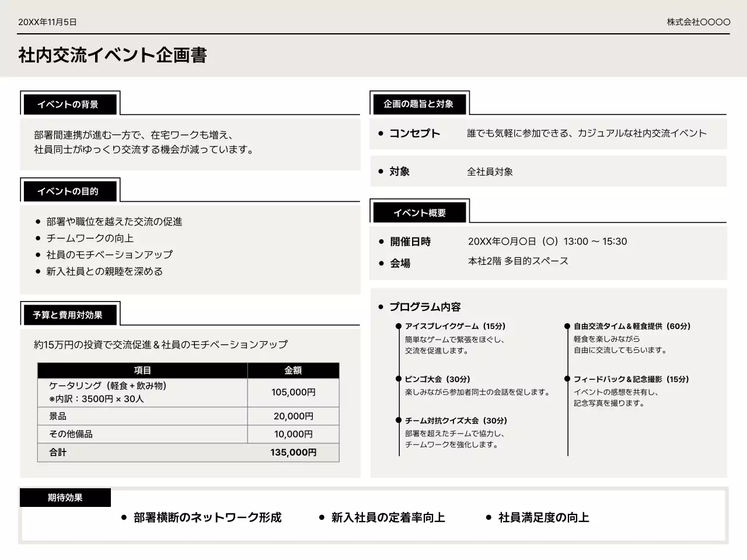The width and height of the screenshot is (747, 560).
Task: Click the black 期待効果 label background
Action: click(x=65, y=498)
